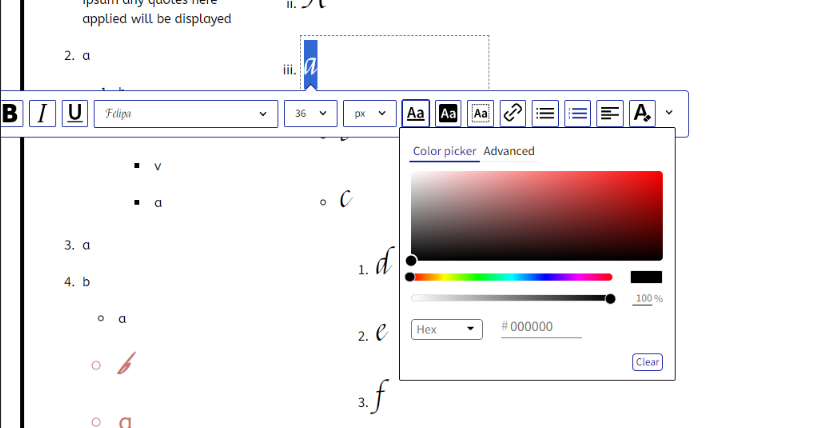838x428 pixels.
Task: Open the font size 36 dropdown
Action: coord(311,114)
